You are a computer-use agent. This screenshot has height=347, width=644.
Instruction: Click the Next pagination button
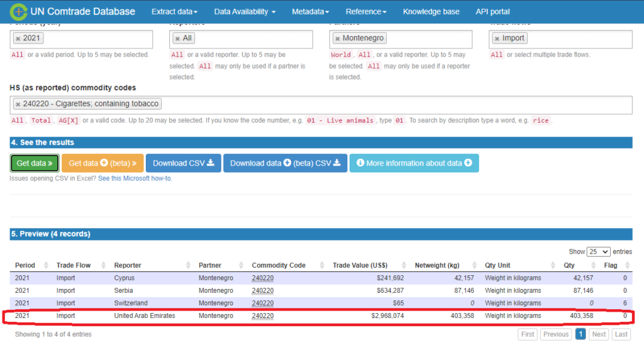coord(599,334)
